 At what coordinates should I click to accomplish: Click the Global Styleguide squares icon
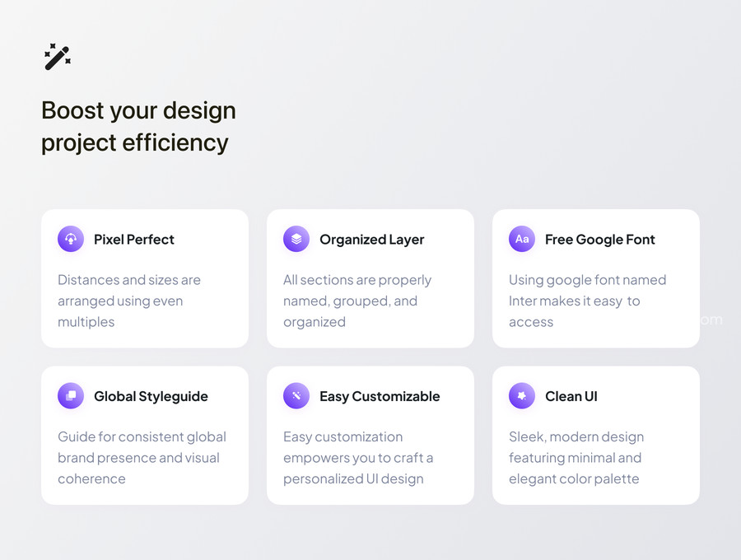pos(71,395)
